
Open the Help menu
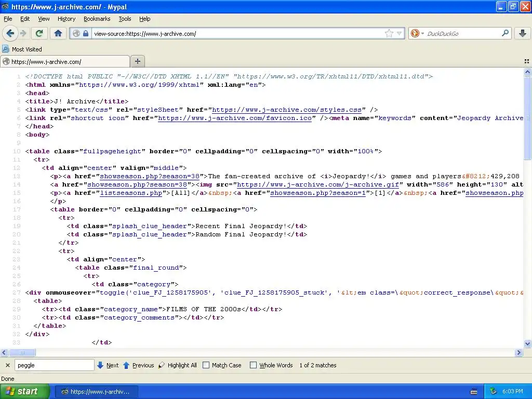[x=145, y=19]
